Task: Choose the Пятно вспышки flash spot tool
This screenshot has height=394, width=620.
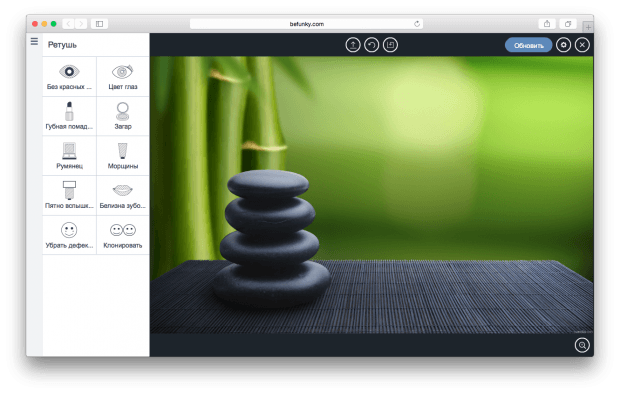Action: point(69,196)
